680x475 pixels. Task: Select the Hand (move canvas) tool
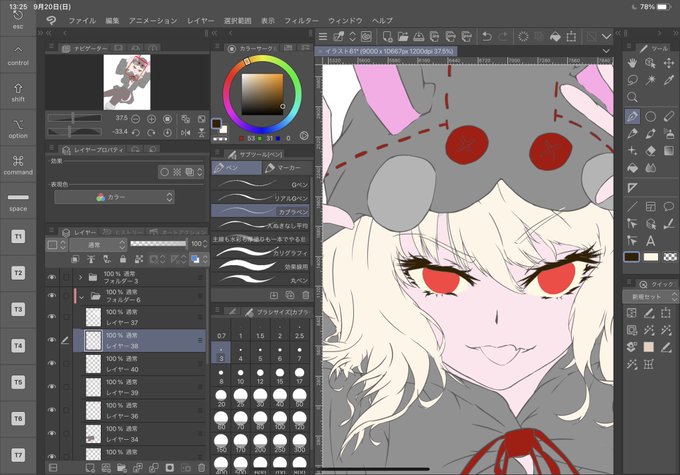pos(632,63)
